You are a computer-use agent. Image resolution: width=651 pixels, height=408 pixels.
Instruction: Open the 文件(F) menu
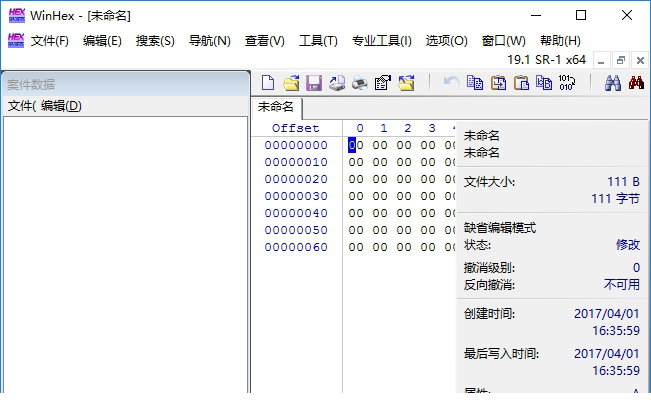(49, 41)
